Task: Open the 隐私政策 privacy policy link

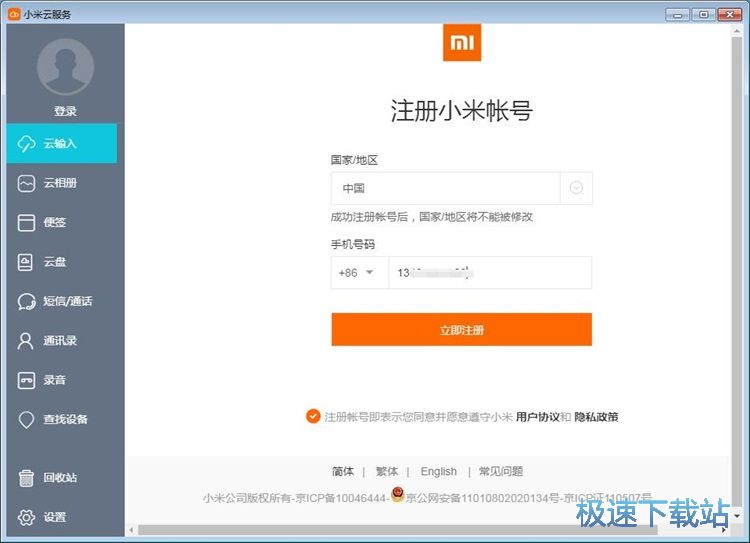Action: [x=596, y=417]
